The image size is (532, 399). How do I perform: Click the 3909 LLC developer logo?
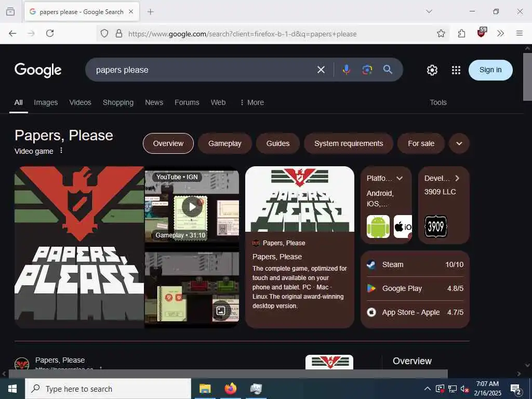(436, 227)
